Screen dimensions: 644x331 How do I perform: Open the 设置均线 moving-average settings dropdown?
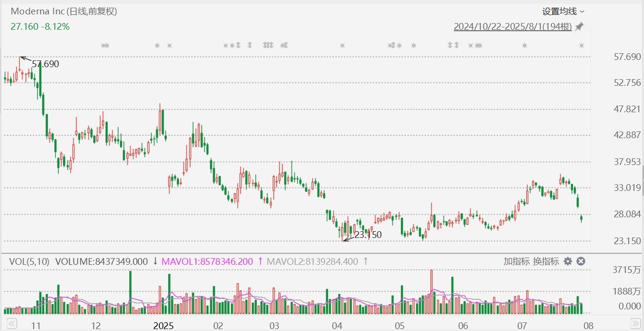(x=563, y=11)
